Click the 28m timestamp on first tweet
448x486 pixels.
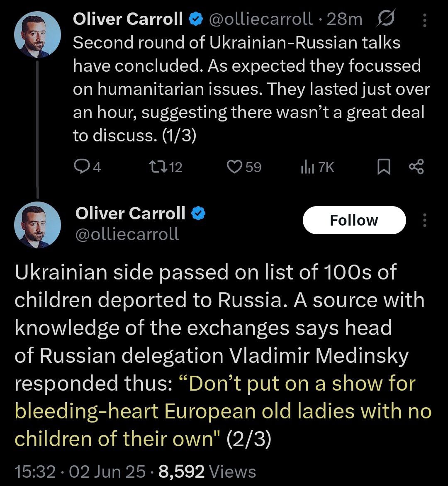pos(344,19)
